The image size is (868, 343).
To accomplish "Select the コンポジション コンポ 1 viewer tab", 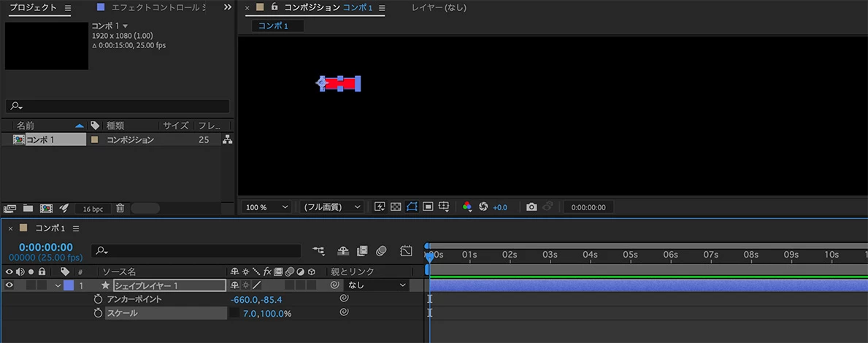I will [x=329, y=8].
